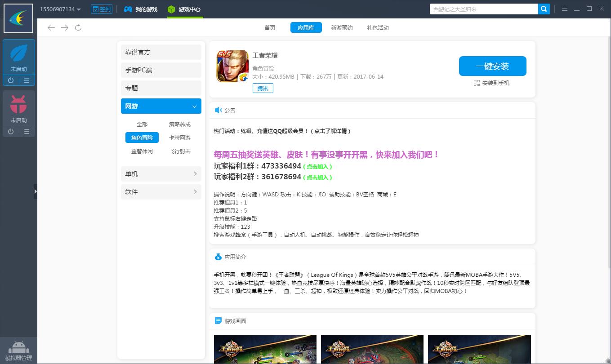Open the 首页 tab

[x=270, y=28]
